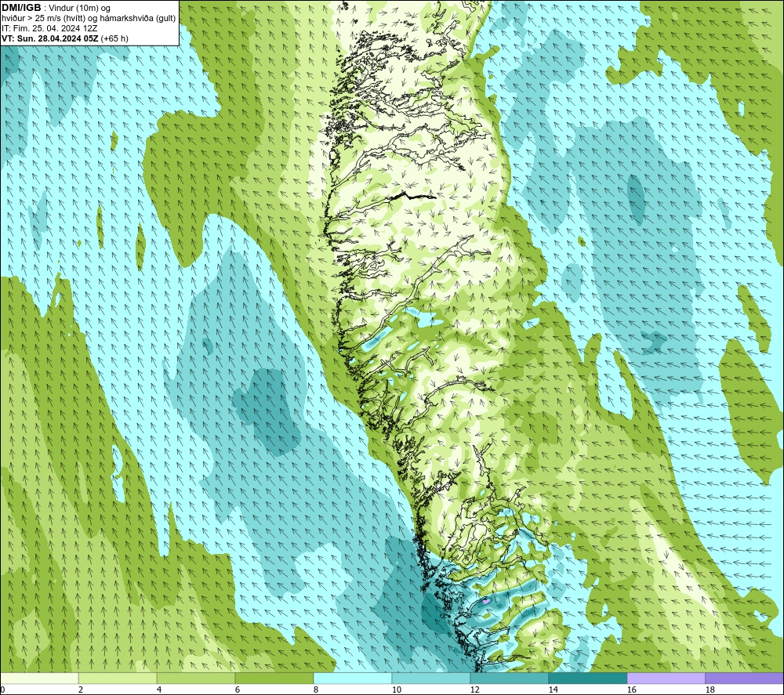This screenshot has height=695, width=784.
Task: Click the 4–6 m/s green legend swatch
Action: [x=196, y=678]
